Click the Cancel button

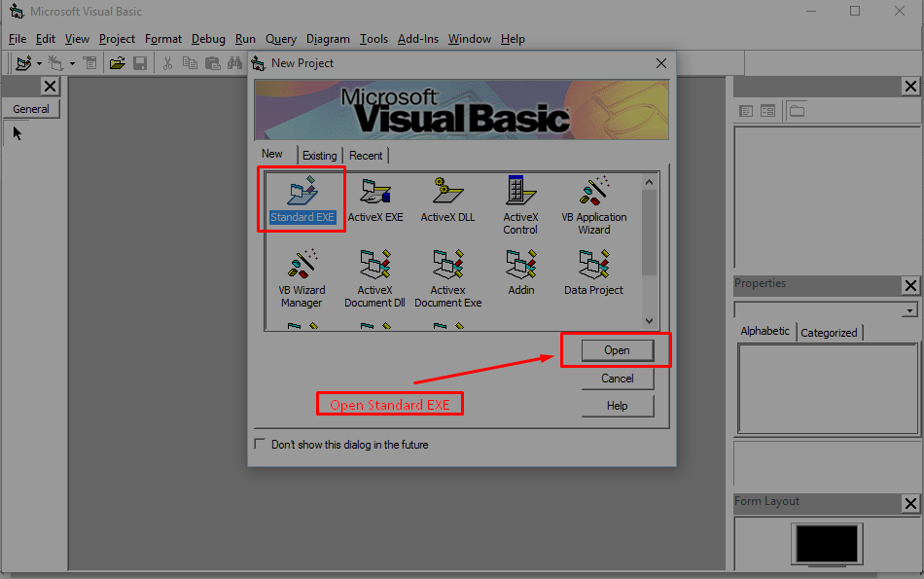coord(617,379)
